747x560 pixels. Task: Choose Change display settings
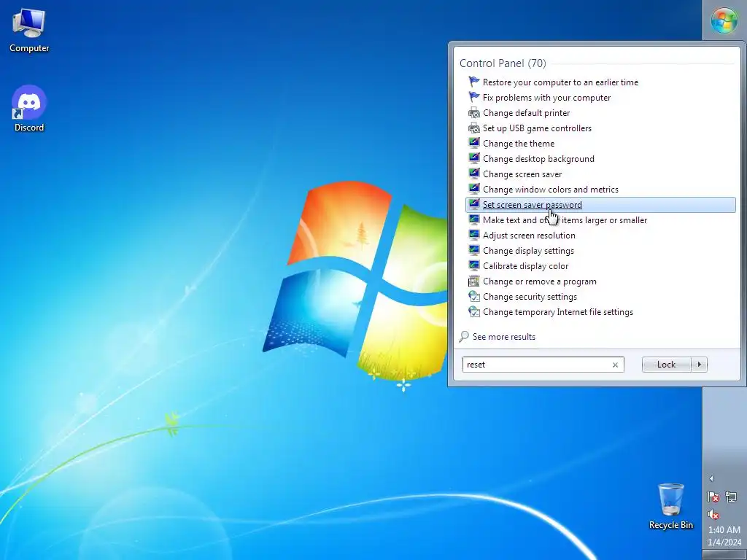click(528, 251)
